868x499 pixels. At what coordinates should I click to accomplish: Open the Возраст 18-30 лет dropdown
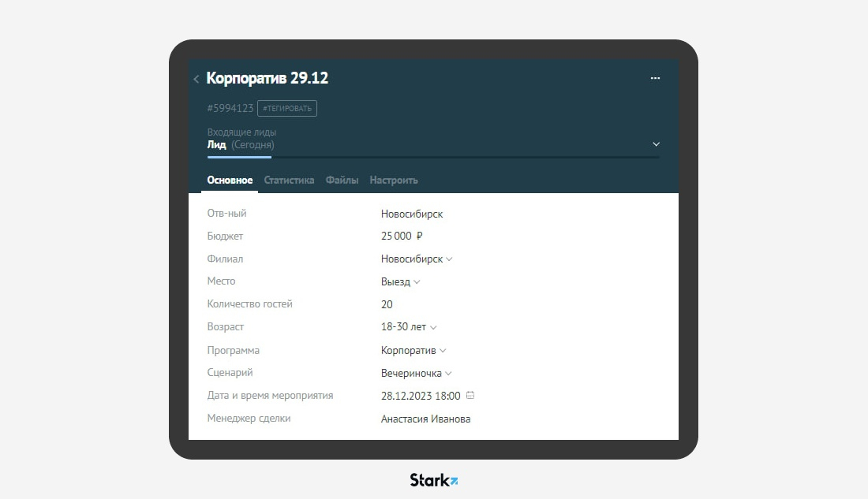pyautogui.click(x=409, y=327)
